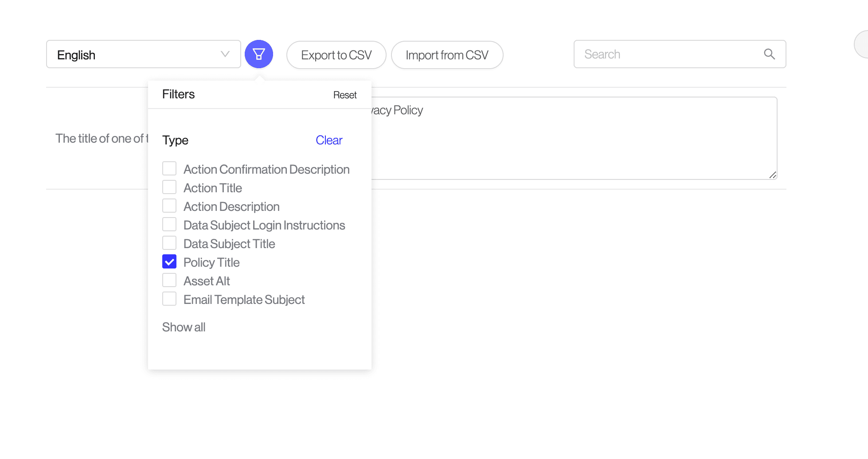Select Data Subject Login Instructions filter
The image size is (868, 459).
point(169,225)
